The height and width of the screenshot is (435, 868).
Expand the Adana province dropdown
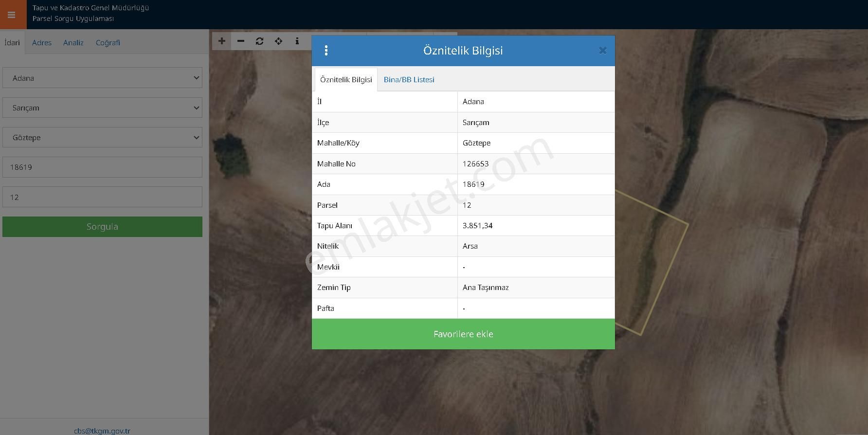102,78
